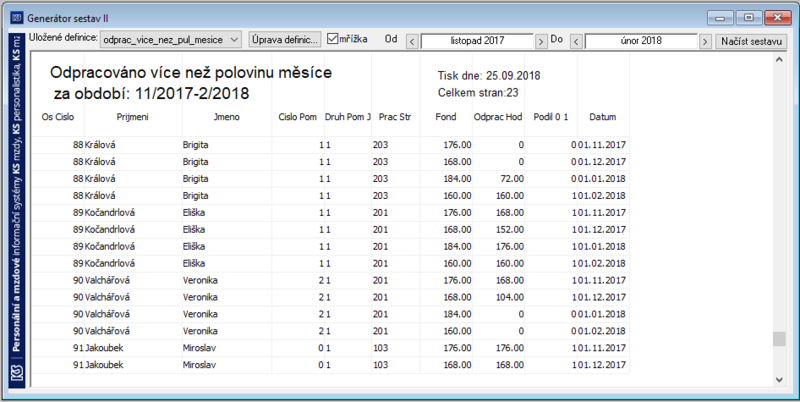Click the Druh Pom J column header
Screen dimensions: 800x402
[347, 117]
